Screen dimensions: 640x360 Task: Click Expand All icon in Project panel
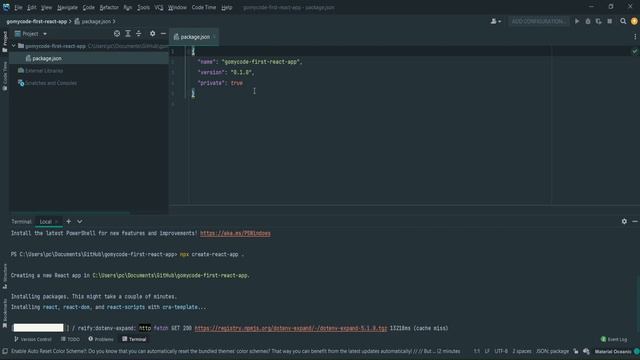(x=128, y=33)
